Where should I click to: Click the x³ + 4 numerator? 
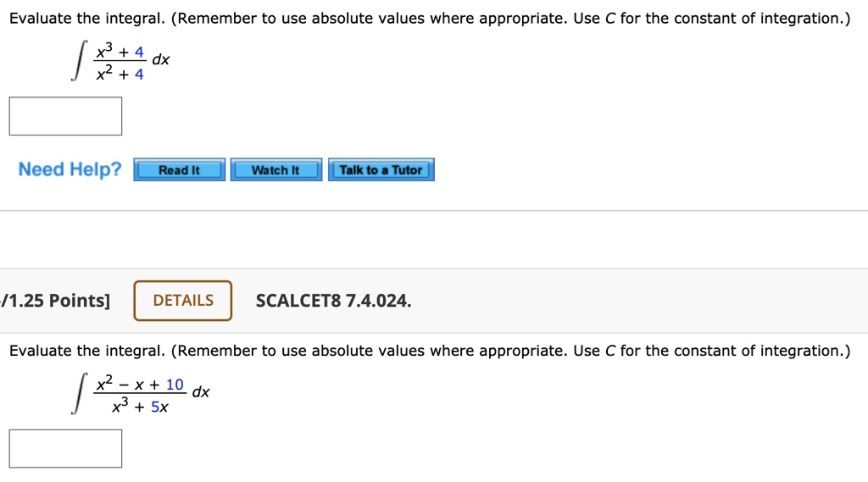click(x=120, y=52)
